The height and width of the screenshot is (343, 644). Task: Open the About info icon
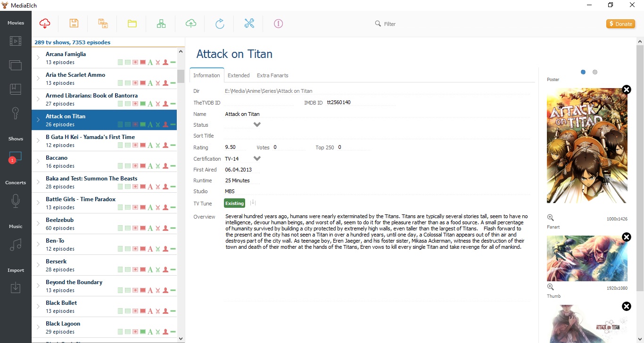click(278, 24)
